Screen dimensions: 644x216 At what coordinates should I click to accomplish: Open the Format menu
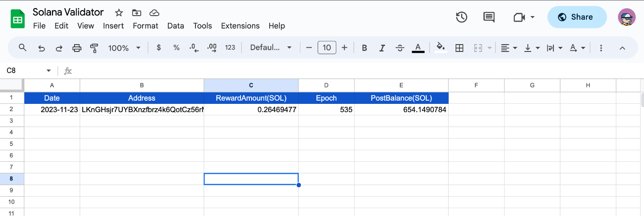point(145,26)
